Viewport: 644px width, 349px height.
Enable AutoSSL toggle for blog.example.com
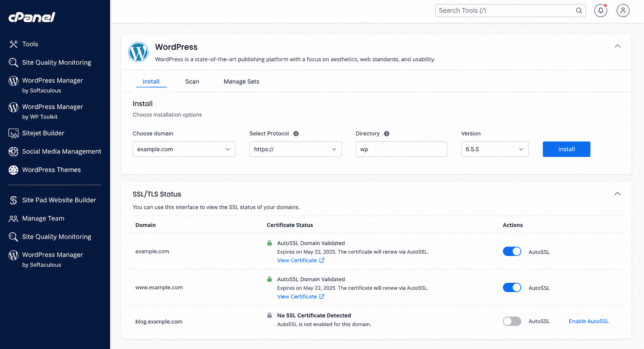[x=512, y=321]
